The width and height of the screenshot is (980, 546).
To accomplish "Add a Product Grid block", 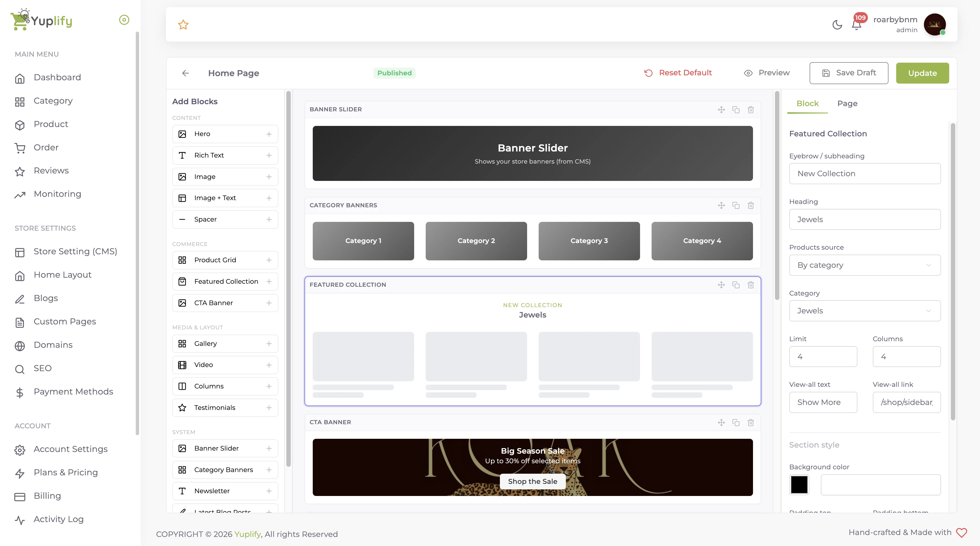I will point(225,260).
